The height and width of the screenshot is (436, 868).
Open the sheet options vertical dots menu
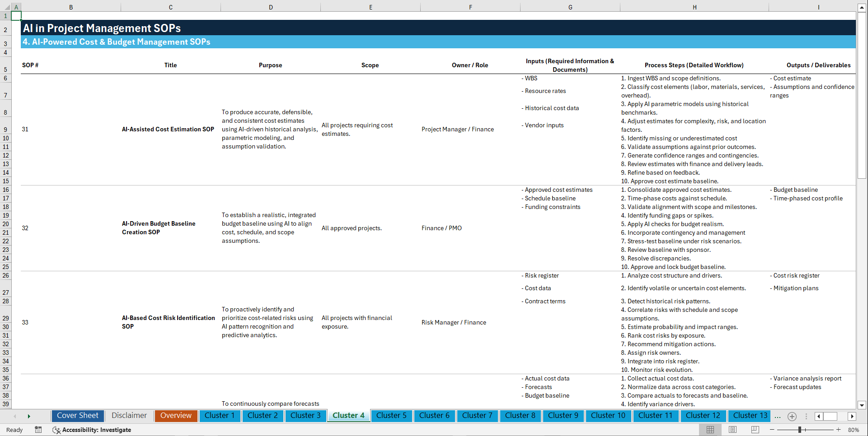coord(807,416)
